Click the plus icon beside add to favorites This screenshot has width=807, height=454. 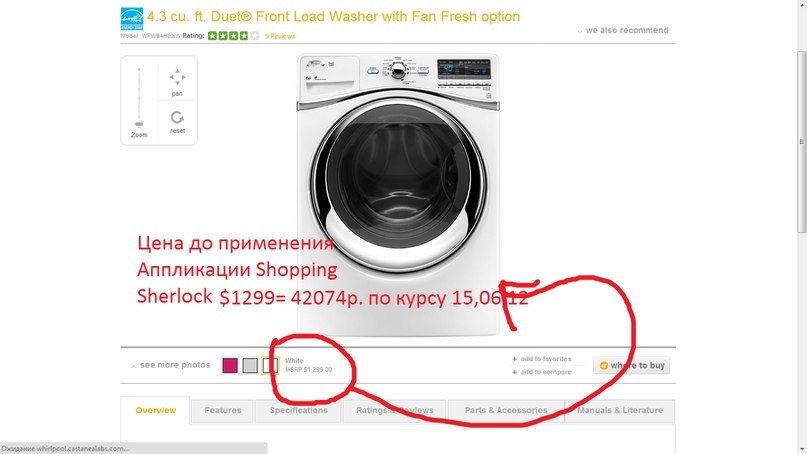pyautogui.click(x=515, y=359)
